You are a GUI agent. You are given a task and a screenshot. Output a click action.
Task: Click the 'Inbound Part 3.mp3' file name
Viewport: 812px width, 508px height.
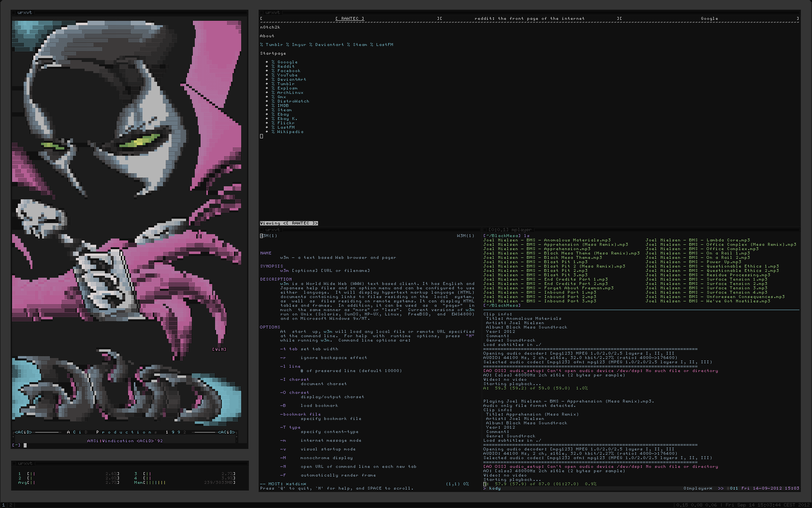point(570,301)
